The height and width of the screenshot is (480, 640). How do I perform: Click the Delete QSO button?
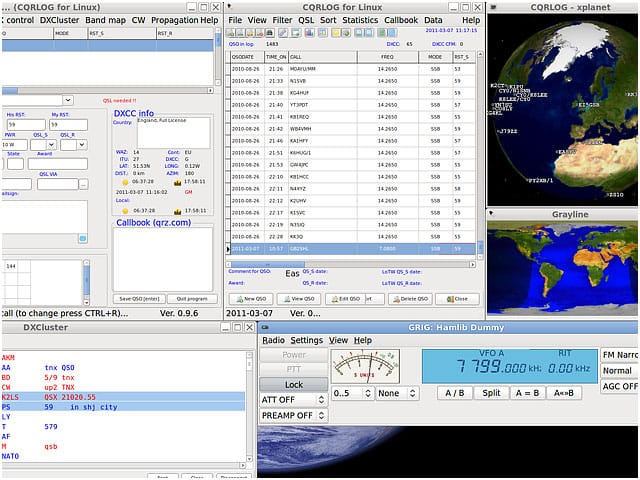pos(410,299)
